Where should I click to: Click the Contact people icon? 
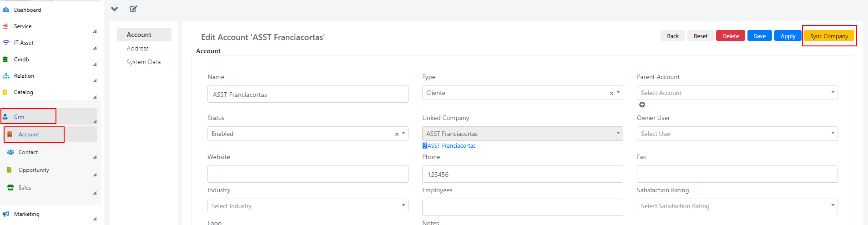point(10,152)
